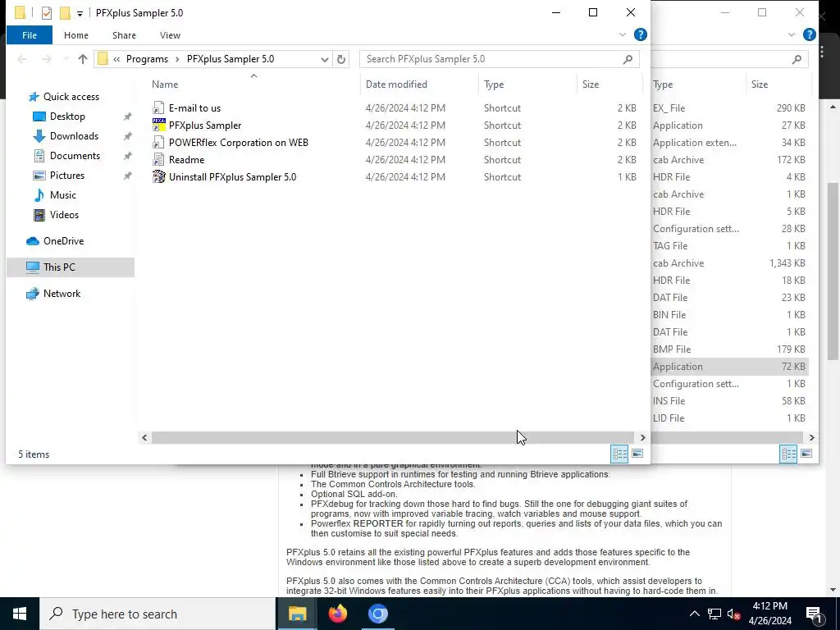Open the E-mail to us shortcut
840x630 pixels.
pyautogui.click(x=194, y=108)
